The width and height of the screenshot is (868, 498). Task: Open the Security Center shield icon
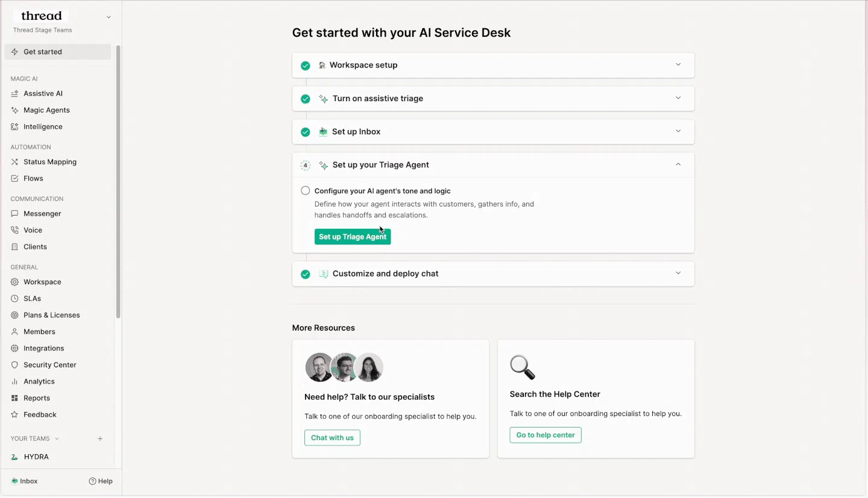click(15, 365)
